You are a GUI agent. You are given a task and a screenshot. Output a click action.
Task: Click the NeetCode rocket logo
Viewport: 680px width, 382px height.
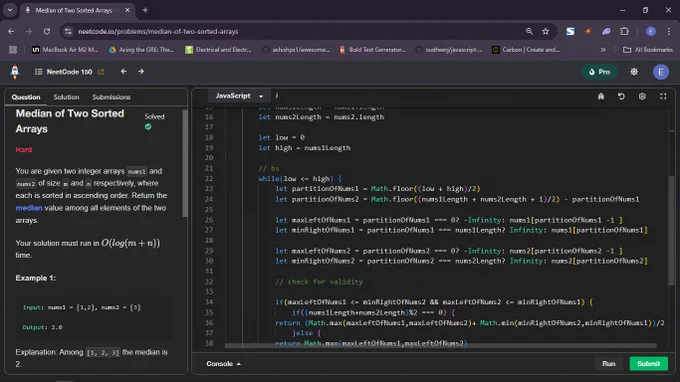tap(15, 72)
